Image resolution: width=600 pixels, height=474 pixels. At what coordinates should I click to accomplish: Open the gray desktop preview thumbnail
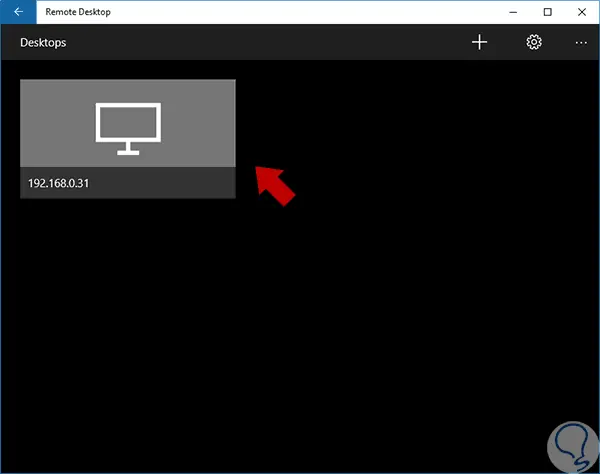(x=128, y=123)
